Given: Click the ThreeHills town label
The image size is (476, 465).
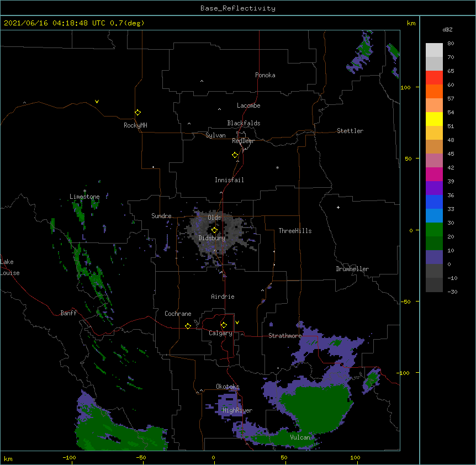Looking at the screenshot, I should 295,231.
